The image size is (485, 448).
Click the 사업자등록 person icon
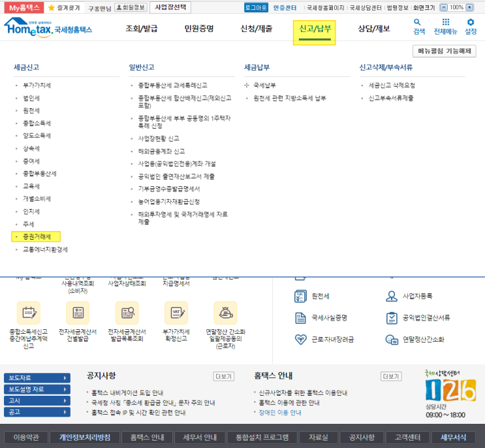click(x=392, y=296)
